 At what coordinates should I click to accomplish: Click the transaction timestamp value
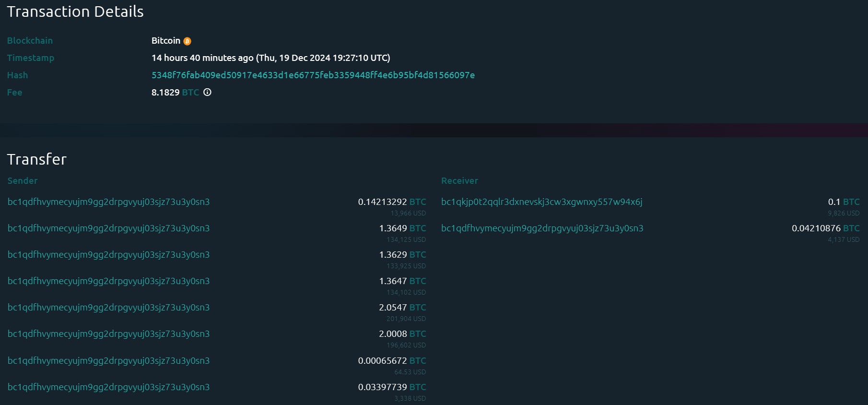pyautogui.click(x=270, y=58)
